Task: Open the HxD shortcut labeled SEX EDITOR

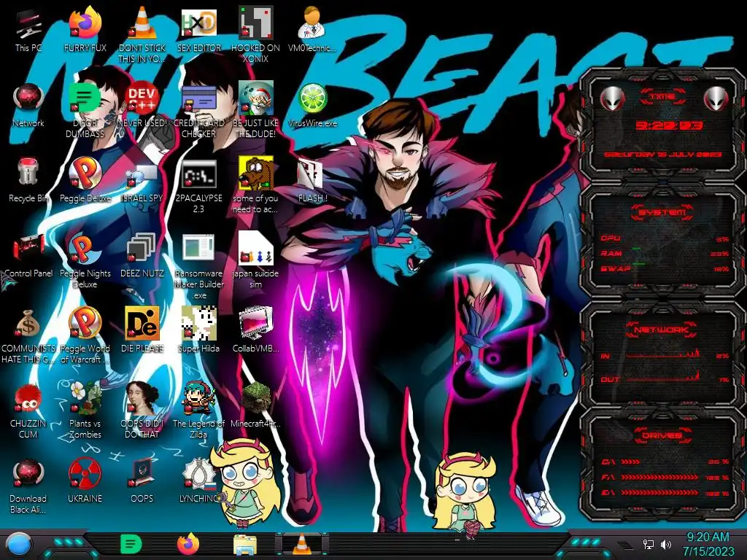Action: click(199, 29)
